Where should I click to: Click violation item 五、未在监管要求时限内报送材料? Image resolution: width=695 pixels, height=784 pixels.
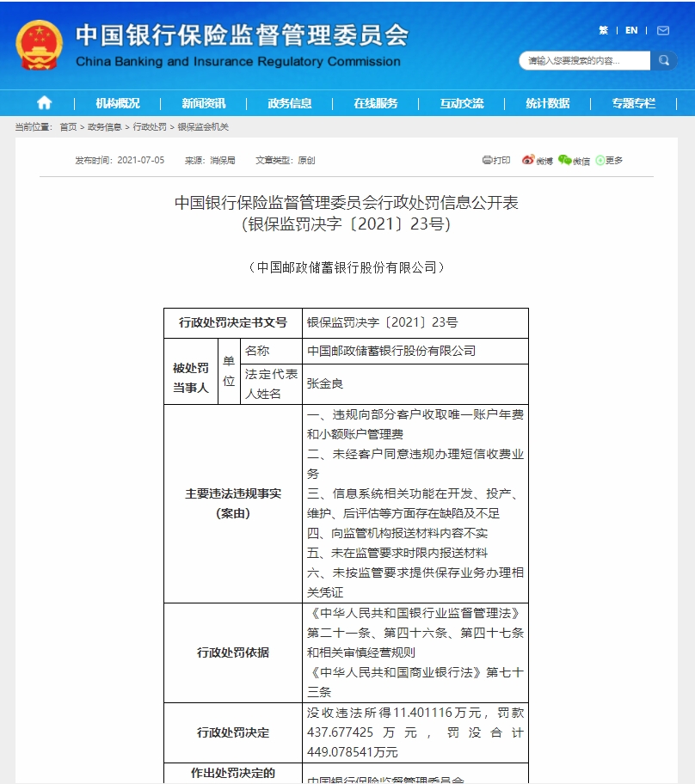(397, 553)
